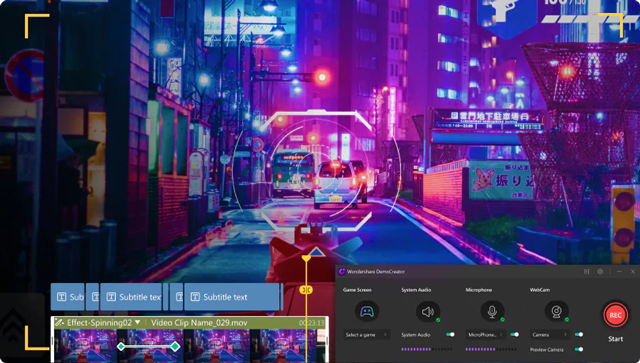Click the WebCam camera icon

[556, 312]
